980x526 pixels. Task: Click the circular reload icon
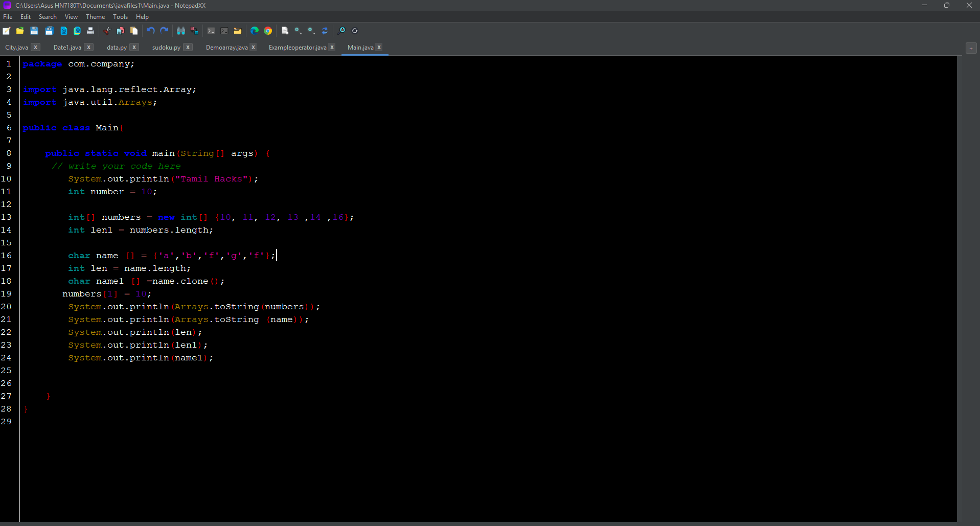pyautogui.click(x=355, y=31)
